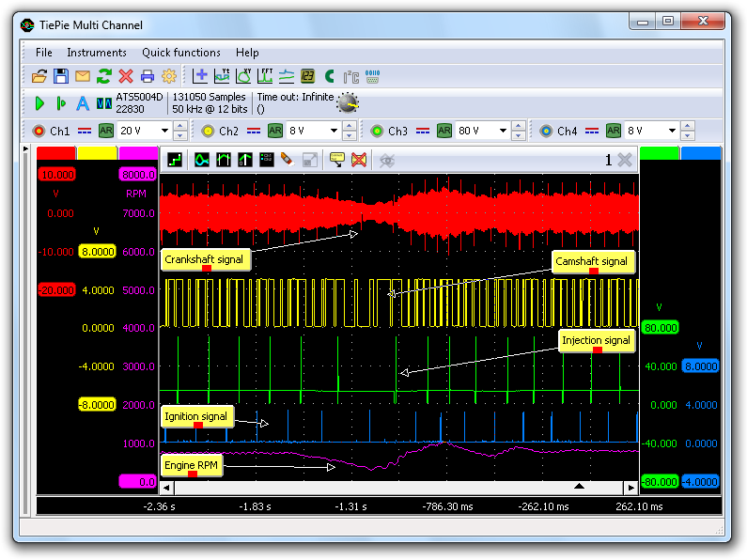747x560 pixels.
Task: Toggle the Ch2 channel enable indicator
Action: (x=209, y=131)
